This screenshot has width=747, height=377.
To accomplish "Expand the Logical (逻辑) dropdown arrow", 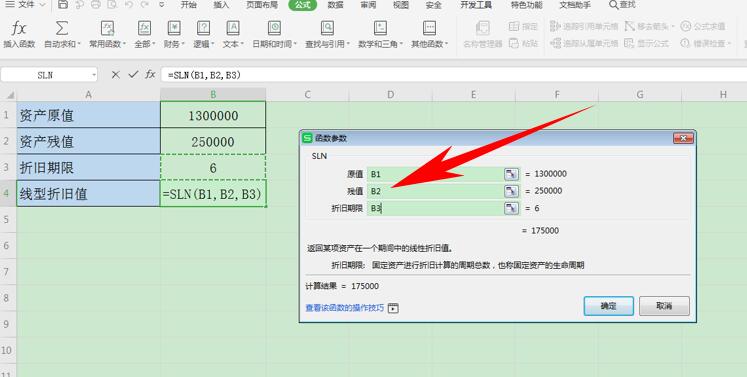I will (x=212, y=44).
